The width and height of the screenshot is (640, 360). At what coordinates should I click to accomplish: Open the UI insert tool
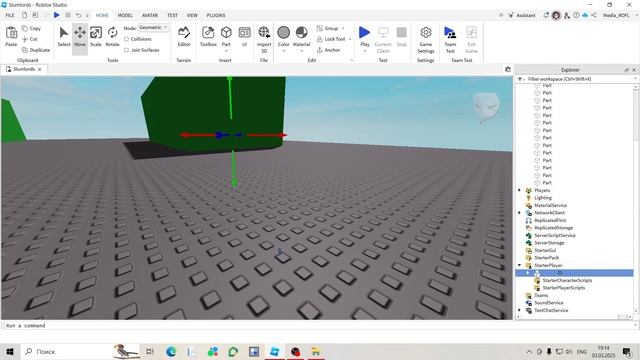(x=244, y=37)
